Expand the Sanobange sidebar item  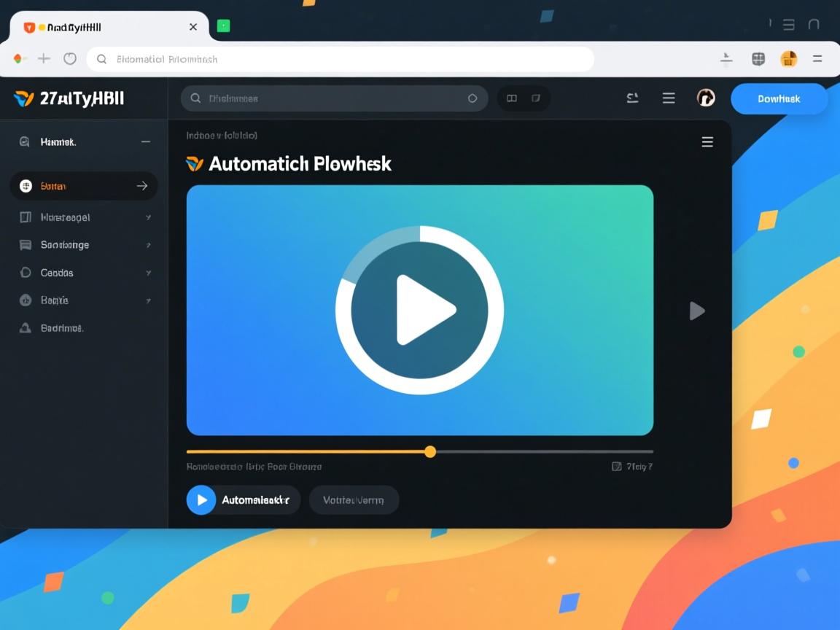[148, 245]
